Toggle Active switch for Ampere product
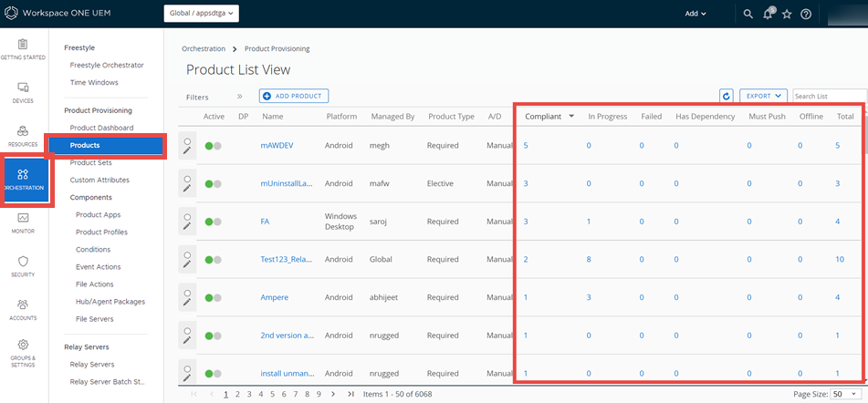This screenshot has height=403, width=868. 213,297
